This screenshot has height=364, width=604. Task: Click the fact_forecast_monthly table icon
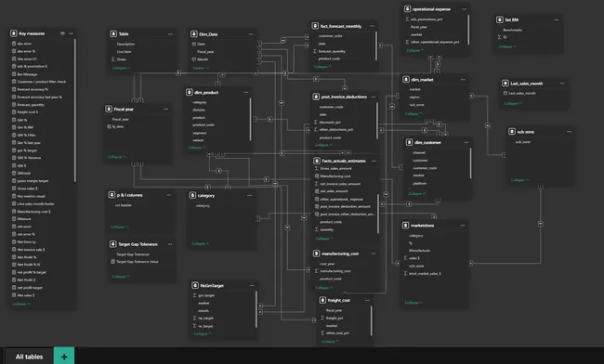(315, 26)
